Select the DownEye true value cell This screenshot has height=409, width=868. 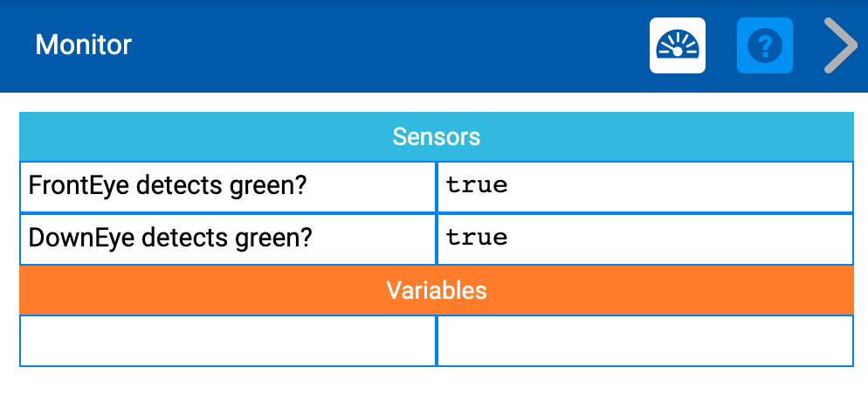tap(644, 238)
